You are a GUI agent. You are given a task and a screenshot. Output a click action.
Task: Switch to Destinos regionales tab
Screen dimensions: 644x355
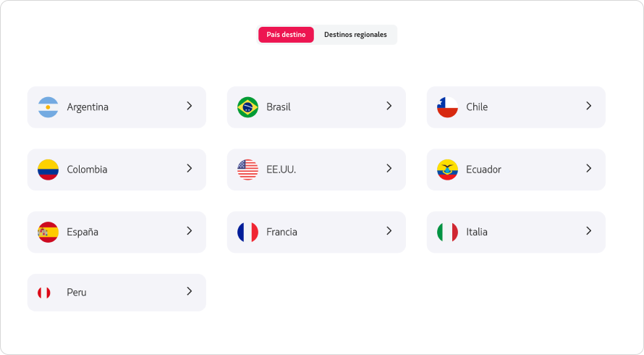[355, 35]
